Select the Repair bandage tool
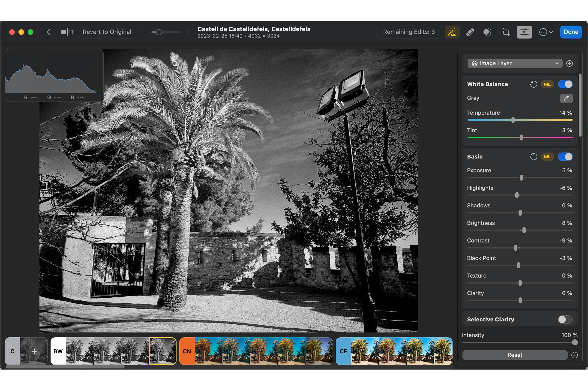Viewport: 588px width, 392px height. point(470,32)
